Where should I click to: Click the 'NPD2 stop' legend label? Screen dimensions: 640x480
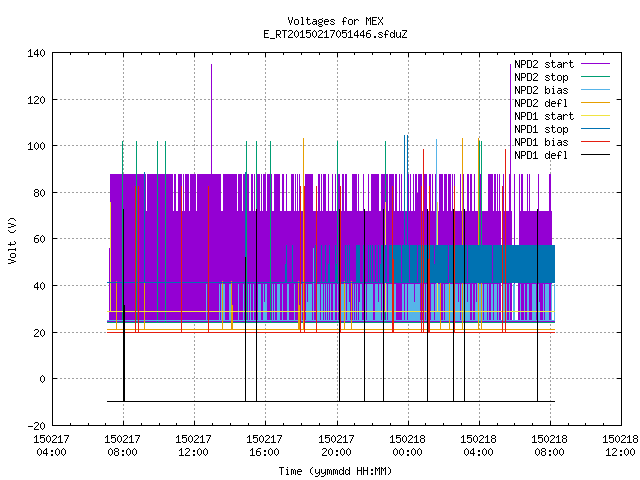541,77
